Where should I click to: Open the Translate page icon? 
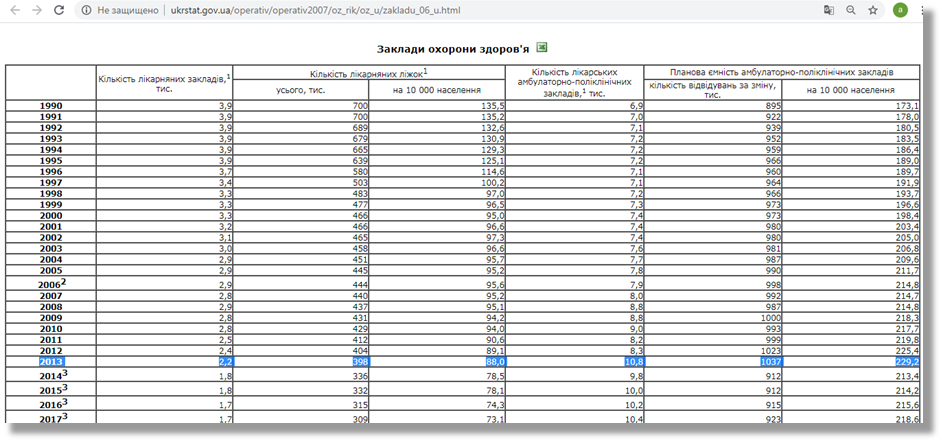pos(828,10)
